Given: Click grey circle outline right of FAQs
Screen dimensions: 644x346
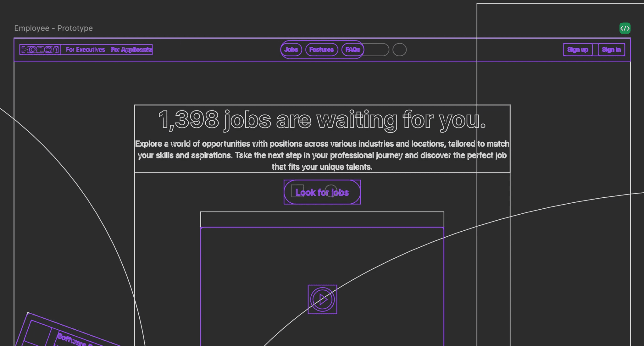Looking at the screenshot, I should pyautogui.click(x=399, y=50).
